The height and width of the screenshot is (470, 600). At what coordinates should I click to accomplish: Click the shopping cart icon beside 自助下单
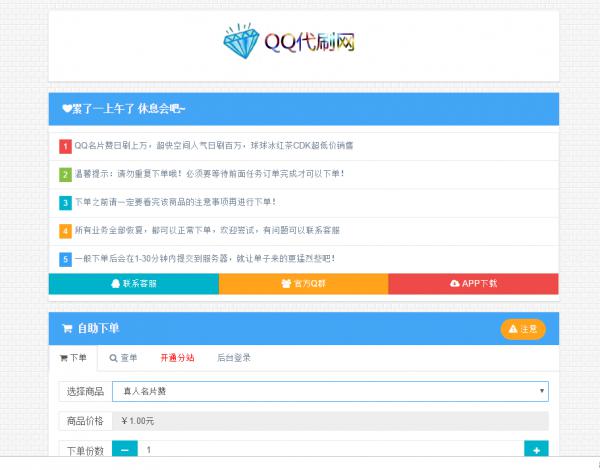(x=67, y=328)
